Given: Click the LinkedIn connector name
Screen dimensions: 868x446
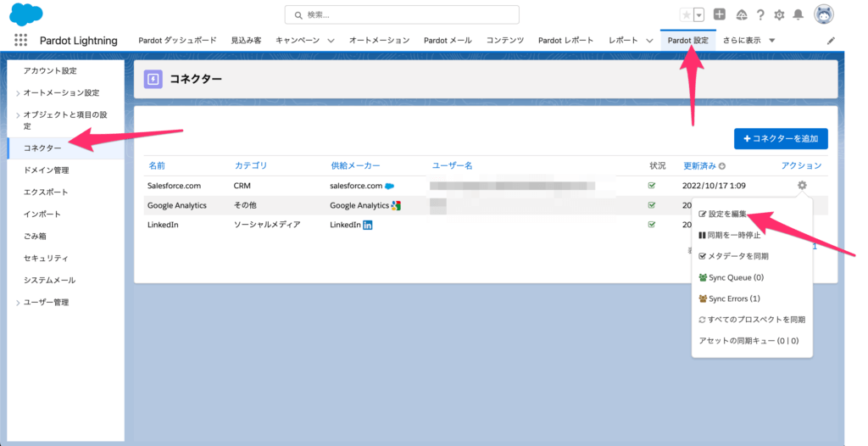Looking at the screenshot, I should point(163,225).
